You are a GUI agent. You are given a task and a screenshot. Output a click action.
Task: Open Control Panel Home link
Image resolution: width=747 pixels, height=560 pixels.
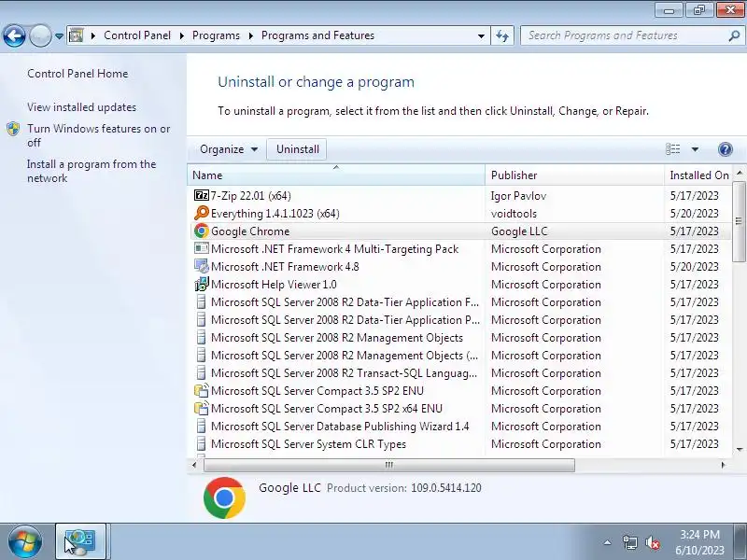pyautogui.click(x=78, y=74)
